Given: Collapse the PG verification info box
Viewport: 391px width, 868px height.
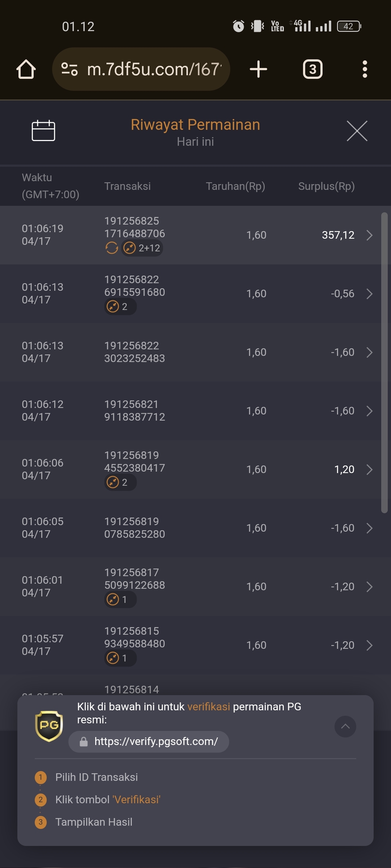Looking at the screenshot, I should click(x=345, y=726).
